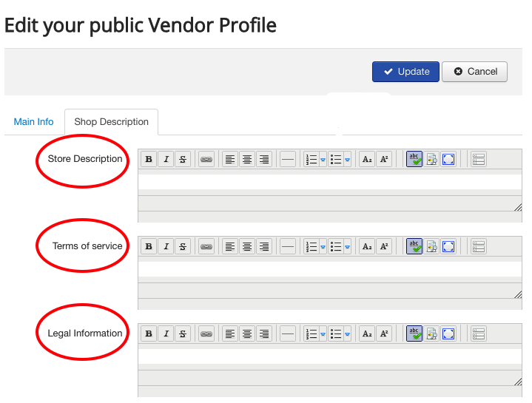Click inside Terms of service text area

click(330, 269)
